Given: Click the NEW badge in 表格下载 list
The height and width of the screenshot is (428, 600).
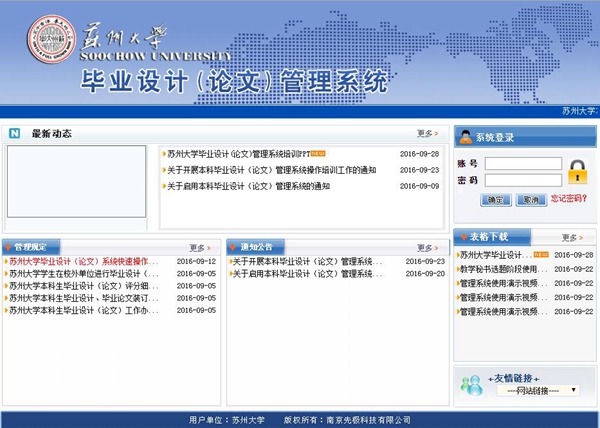Looking at the screenshot, I should click(x=541, y=254).
